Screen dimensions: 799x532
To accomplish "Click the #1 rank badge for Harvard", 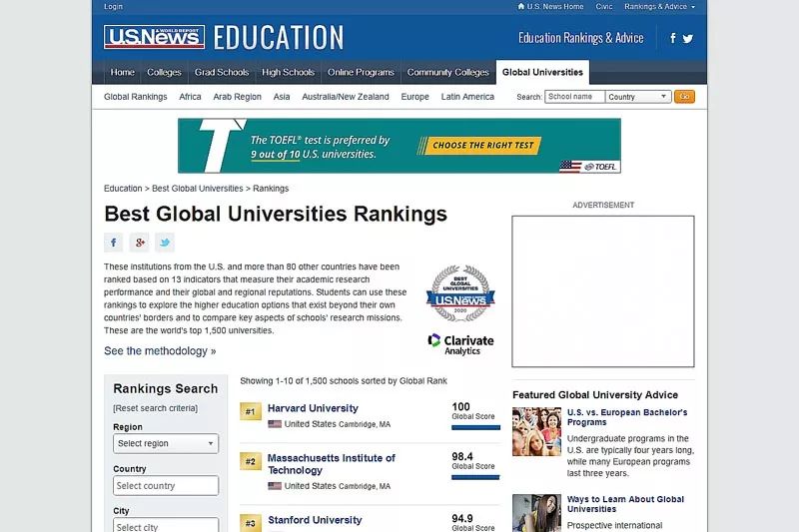I will coord(251,411).
